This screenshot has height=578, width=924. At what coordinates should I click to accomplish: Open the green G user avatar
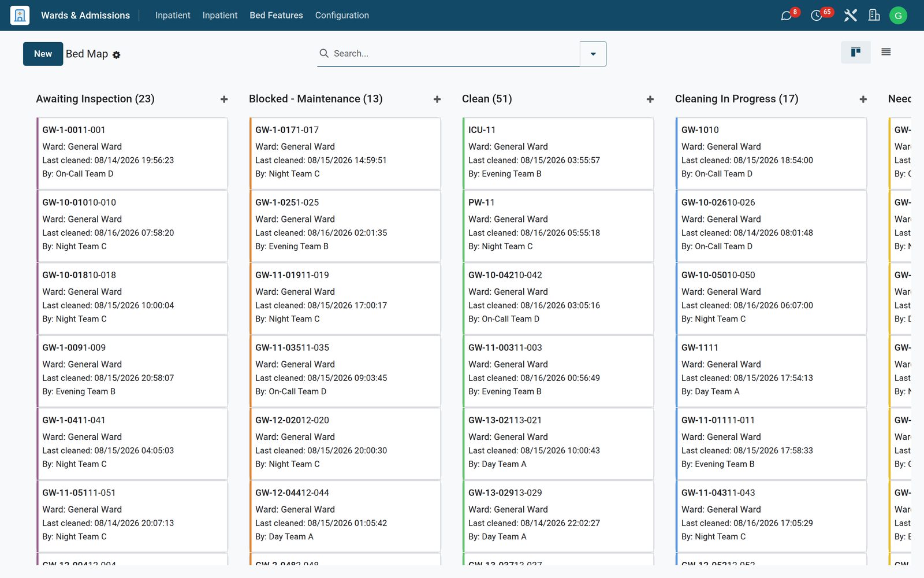click(x=898, y=16)
